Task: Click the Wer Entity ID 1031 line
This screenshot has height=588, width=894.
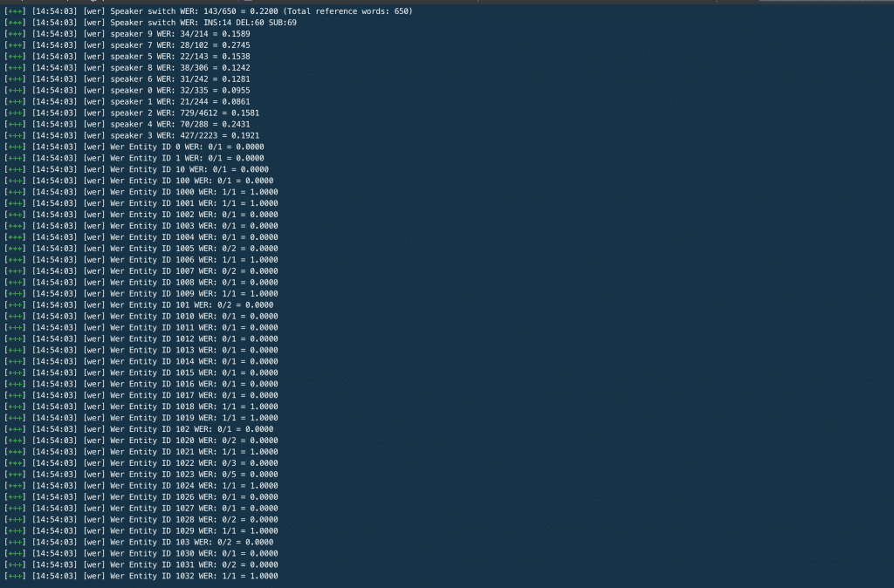Action: [141, 564]
